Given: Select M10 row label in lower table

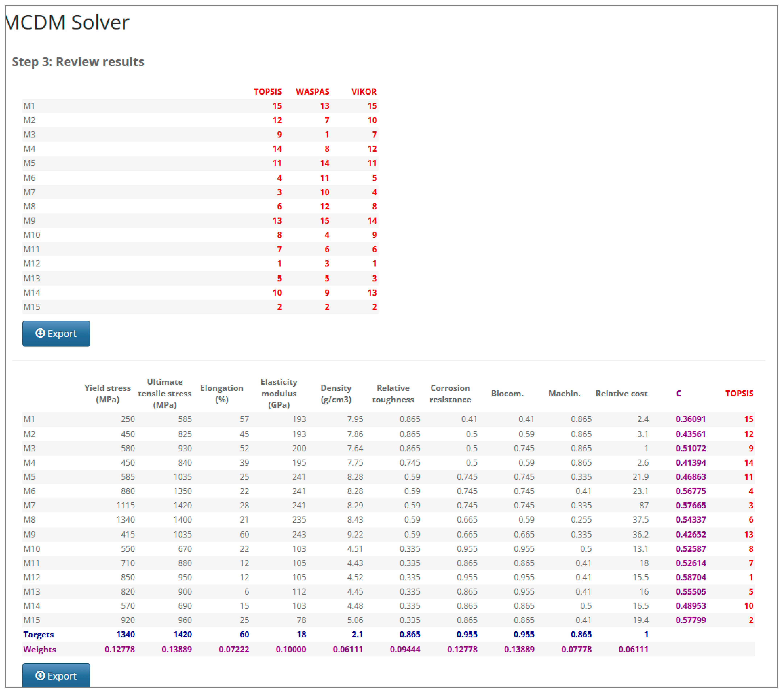Looking at the screenshot, I should 32,549.
